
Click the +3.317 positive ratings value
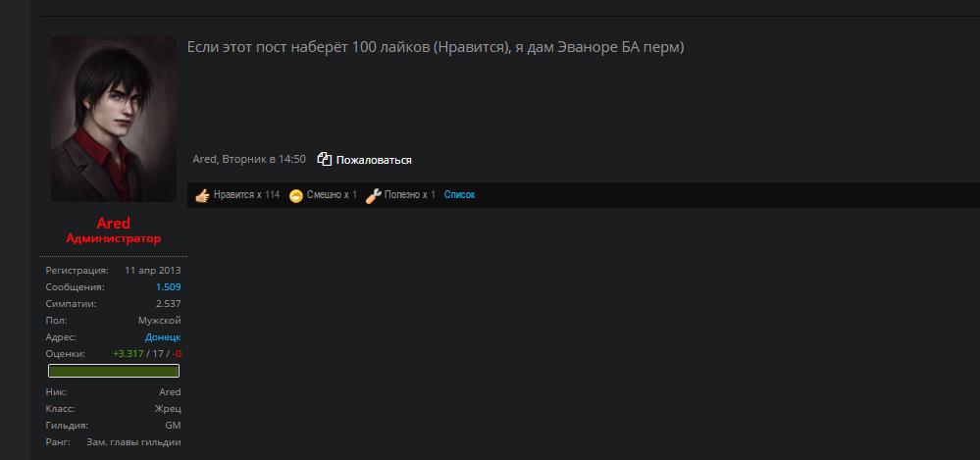point(129,354)
